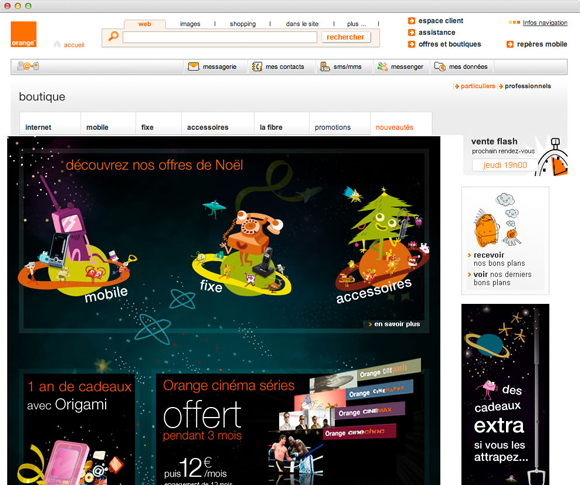This screenshot has height=485, width=580.
Task: Open messenger in the toolbar
Action: 407,67
